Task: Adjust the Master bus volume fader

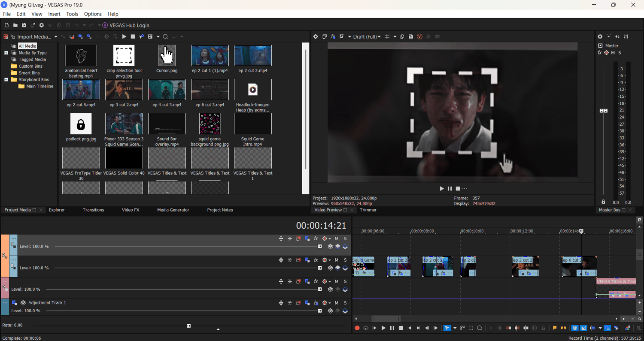Action: [604, 111]
